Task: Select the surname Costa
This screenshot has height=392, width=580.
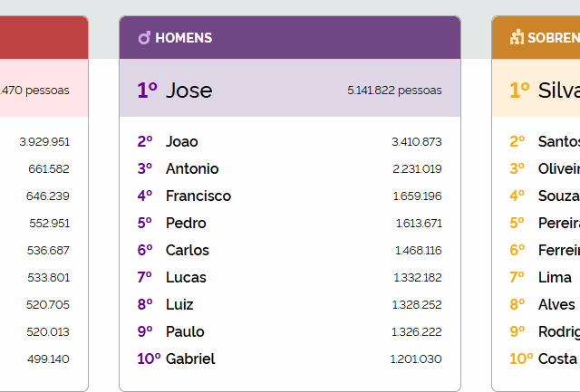Action: pos(557,359)
